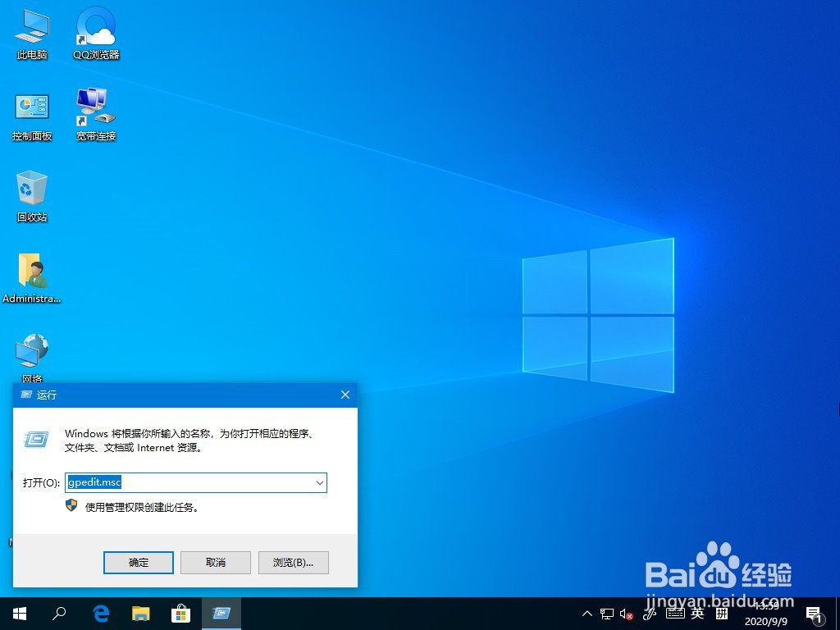Switch the 拼 IME input mode indicator
The height and width of the screenshot is (630, 840).
coord(723,613)
